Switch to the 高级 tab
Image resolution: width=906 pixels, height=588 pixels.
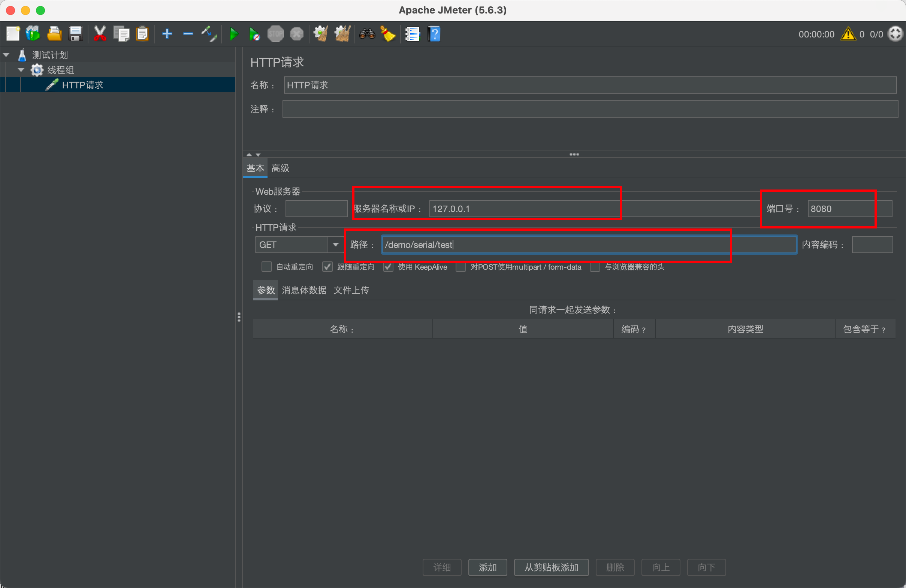280,168
